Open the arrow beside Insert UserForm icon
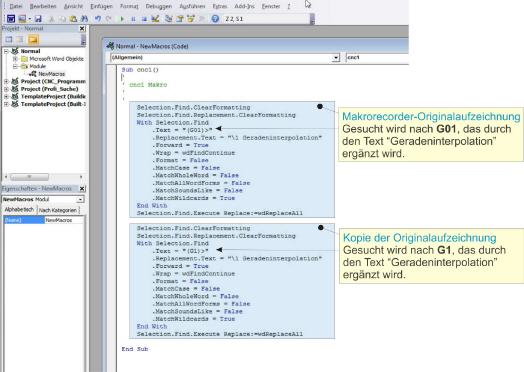Image resolution: width=524 pixels, height=372 pixels. (x=29, y=19)
